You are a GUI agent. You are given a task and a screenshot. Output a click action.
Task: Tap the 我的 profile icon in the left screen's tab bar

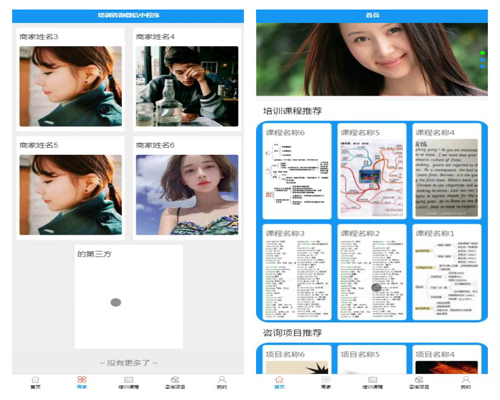[x=222, y=380]
